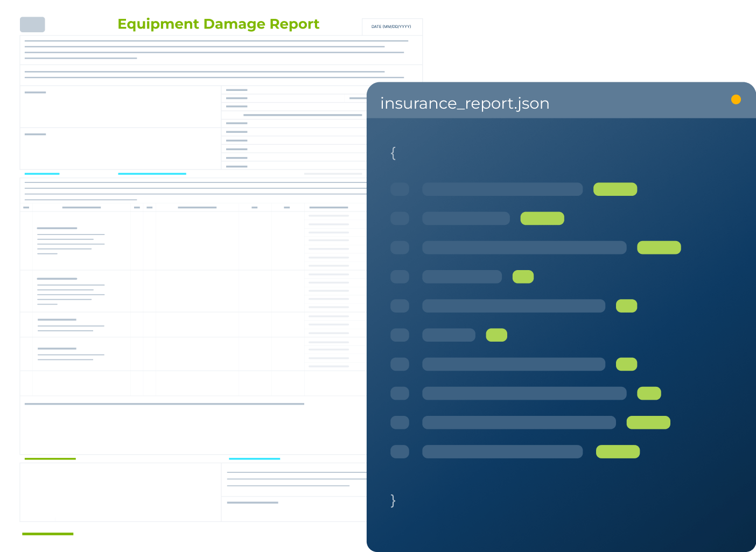Click the row marker of the first JSON row

point(400,189)
